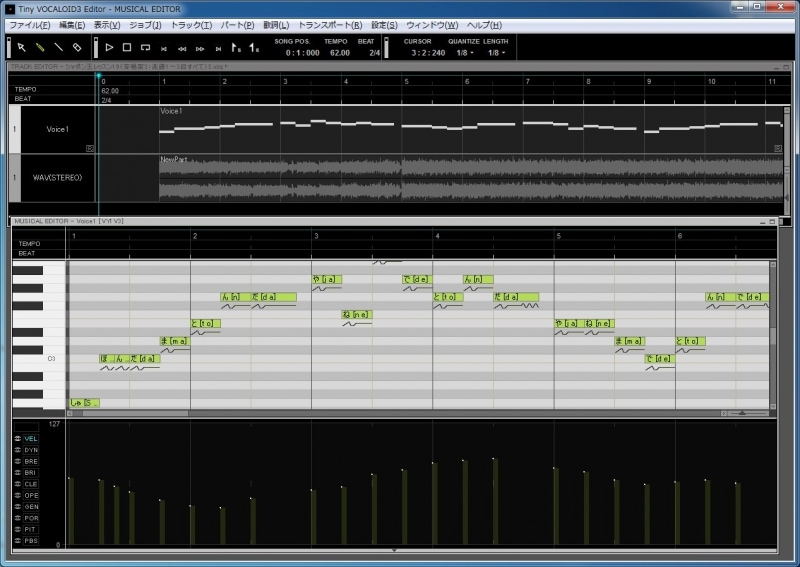Toggle overlay icon beside GEN
The image size is (800, 567).
[x=17, y=506]
